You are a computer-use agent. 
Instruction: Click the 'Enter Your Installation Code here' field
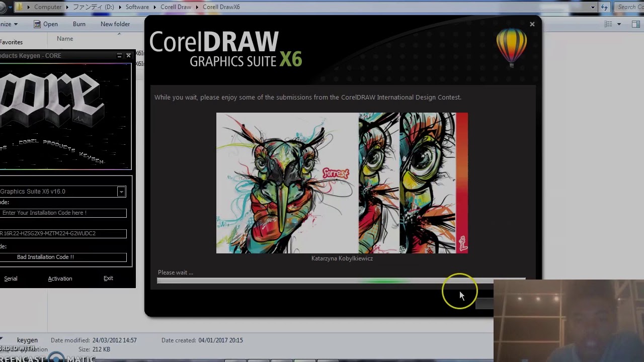pyautogui.click(x=63, y=213)
